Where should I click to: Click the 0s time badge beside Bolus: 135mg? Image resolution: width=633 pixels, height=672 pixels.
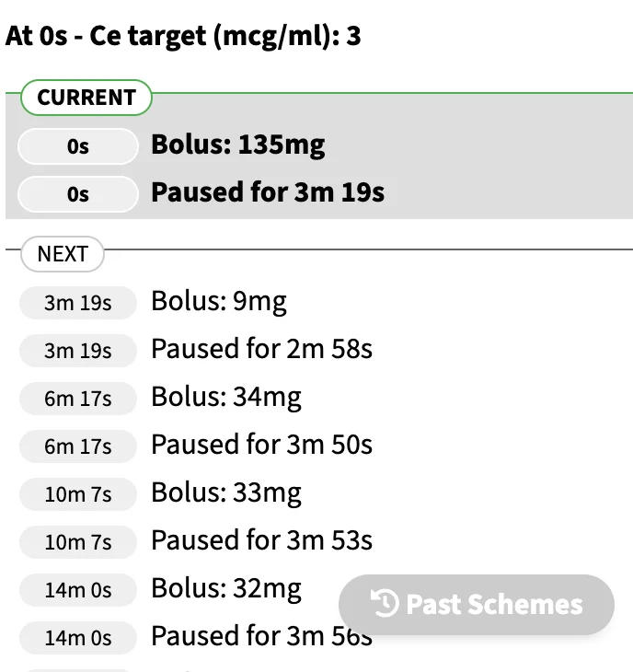pyautogui.click(x=78, y=146)
